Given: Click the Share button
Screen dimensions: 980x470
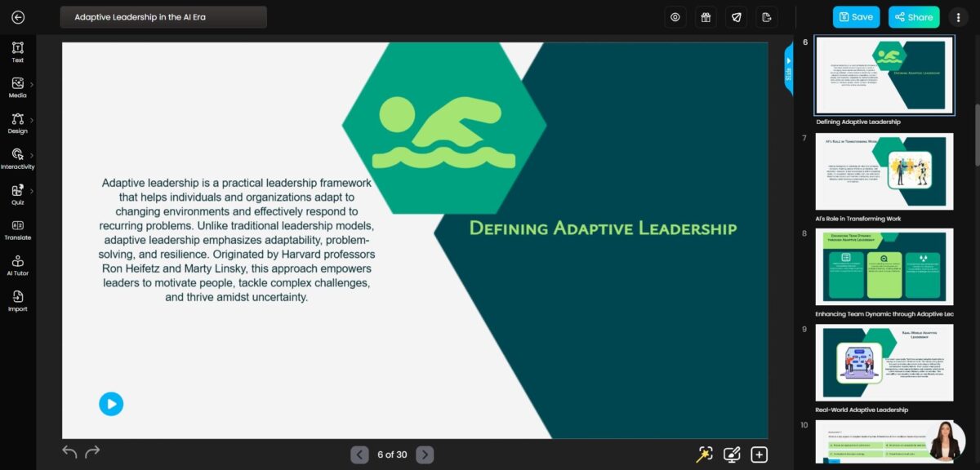Looking at the screenshot, I should [914, 17].
